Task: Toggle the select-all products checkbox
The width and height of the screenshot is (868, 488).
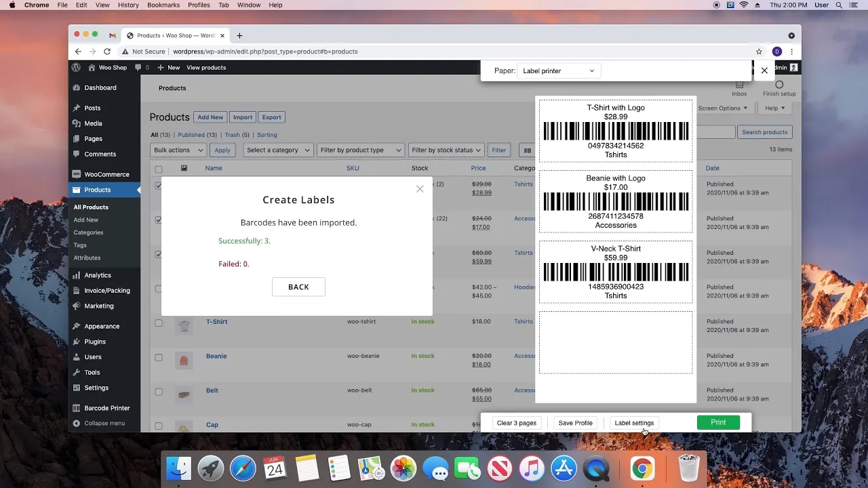Action: pyautogui.click(x=159, y=169)
